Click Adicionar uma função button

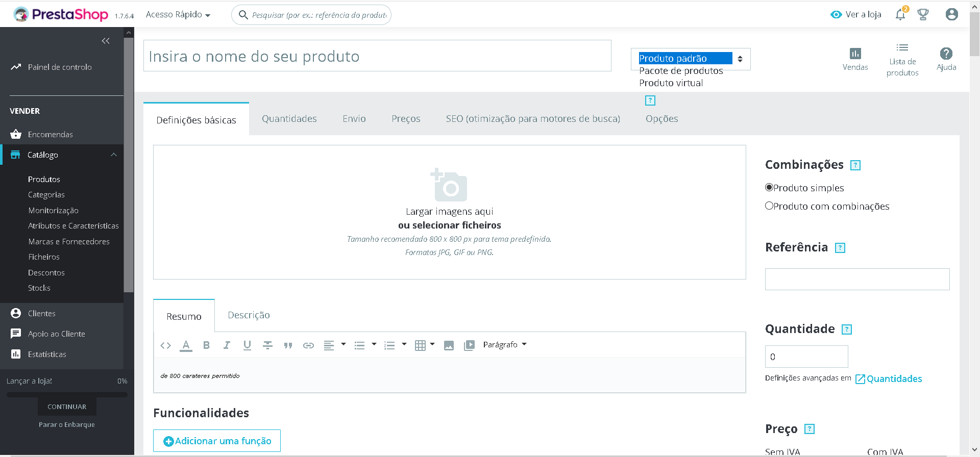(217, 441)
